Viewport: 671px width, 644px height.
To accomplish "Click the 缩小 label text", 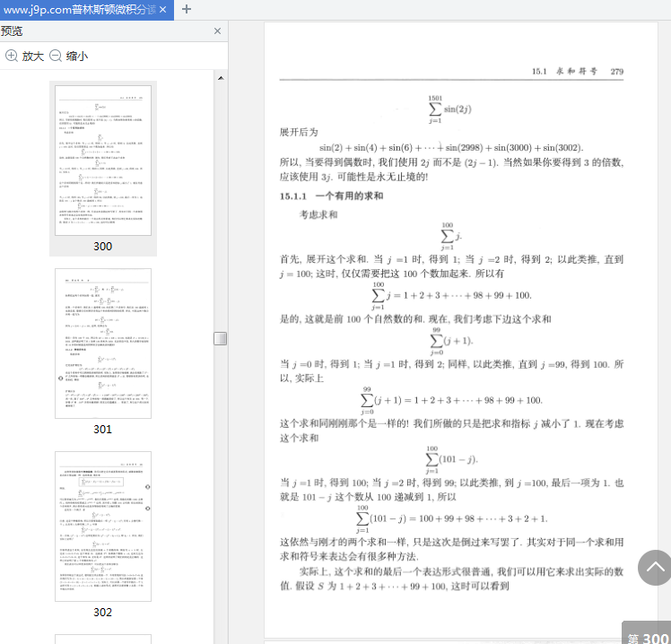I will tap(77, 56).
